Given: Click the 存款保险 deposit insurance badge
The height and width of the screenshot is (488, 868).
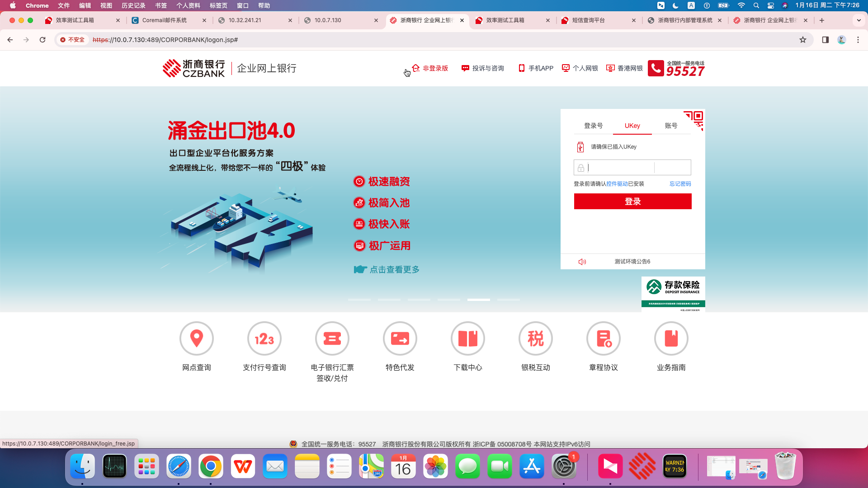Looking at the screenshot, I should tap(673, 294).
